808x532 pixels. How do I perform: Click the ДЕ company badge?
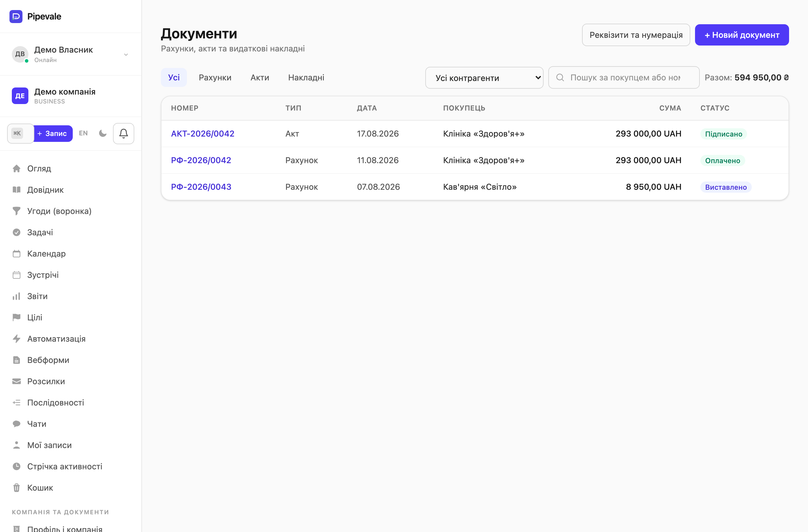click(20, 96)
